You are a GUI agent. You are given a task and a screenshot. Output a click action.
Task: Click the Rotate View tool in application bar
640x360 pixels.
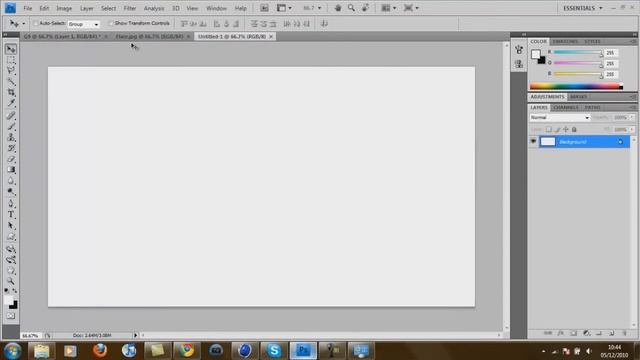tap(365, 8)
